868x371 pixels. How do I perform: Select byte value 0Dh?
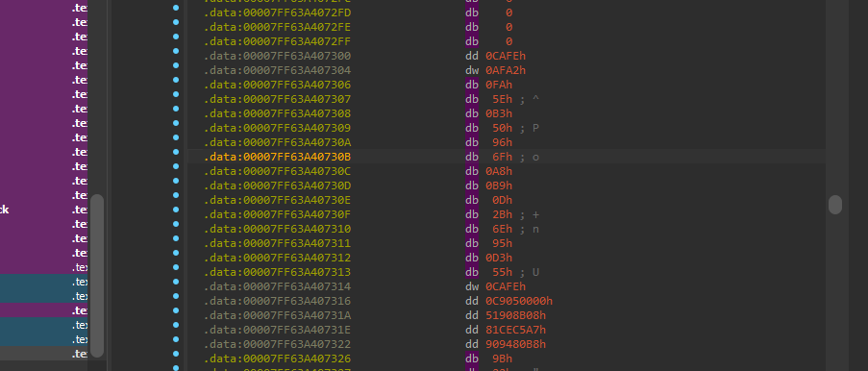[502, 201]
